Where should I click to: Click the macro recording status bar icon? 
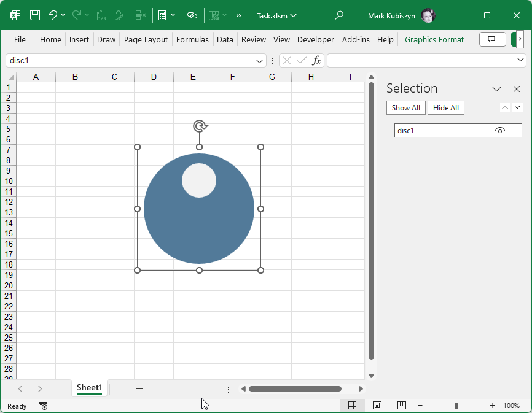[43, 406]
